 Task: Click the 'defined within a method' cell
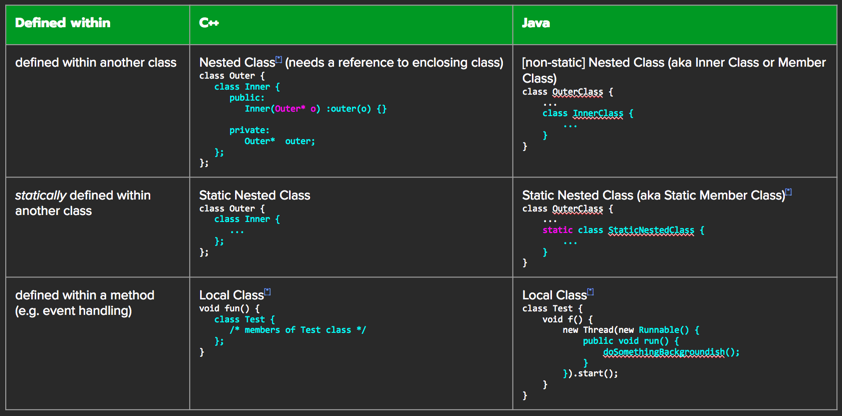(x=97, y=343)
